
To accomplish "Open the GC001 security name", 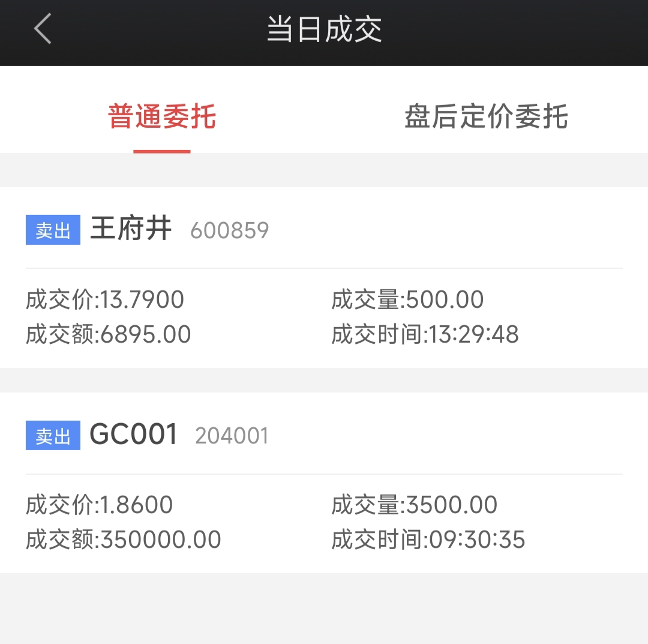I will [133, 434].
